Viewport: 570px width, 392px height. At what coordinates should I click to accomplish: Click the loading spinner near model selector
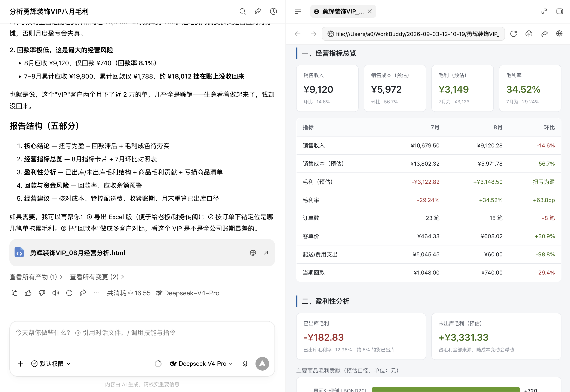tap(158, 364)
